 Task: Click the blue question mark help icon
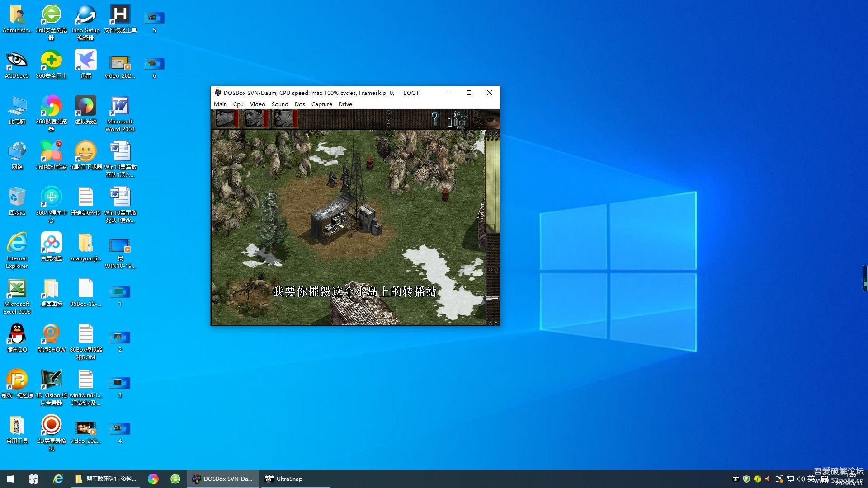(434, 118)
